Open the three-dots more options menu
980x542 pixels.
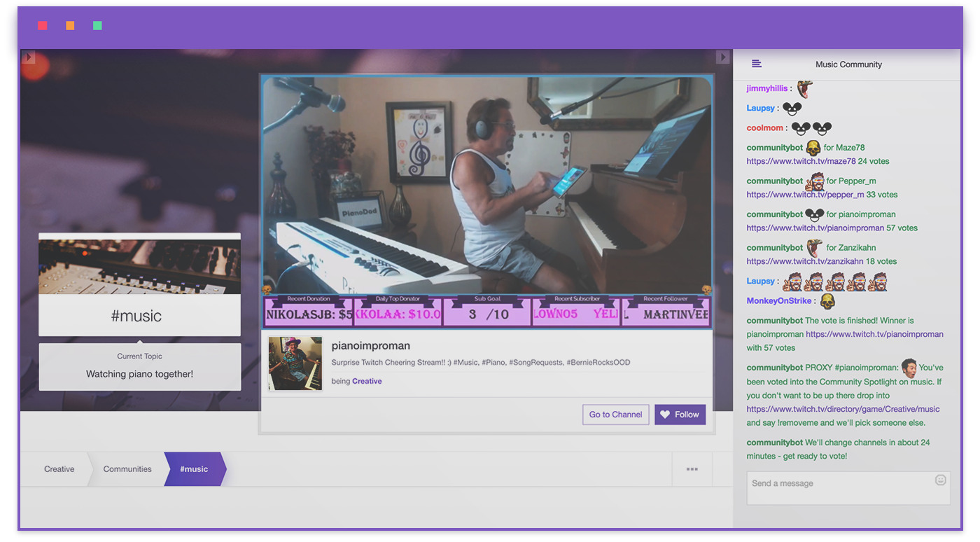pos(692,469)
